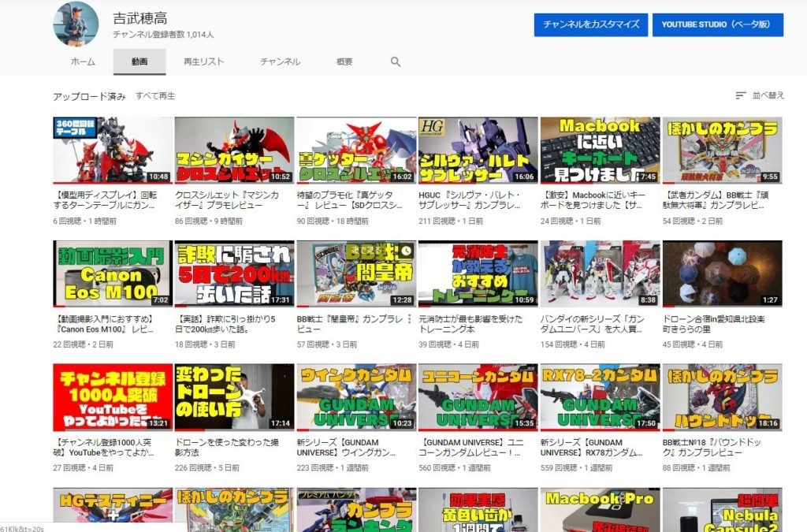Open the アップロード済み uploads dropdown
This screenshot has width=807, height=532.
89,96
